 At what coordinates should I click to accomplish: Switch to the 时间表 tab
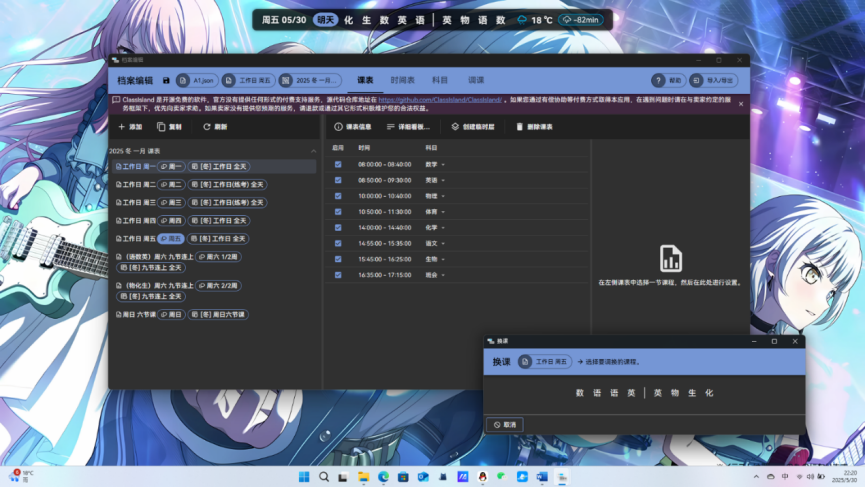[x=402, y=81]
